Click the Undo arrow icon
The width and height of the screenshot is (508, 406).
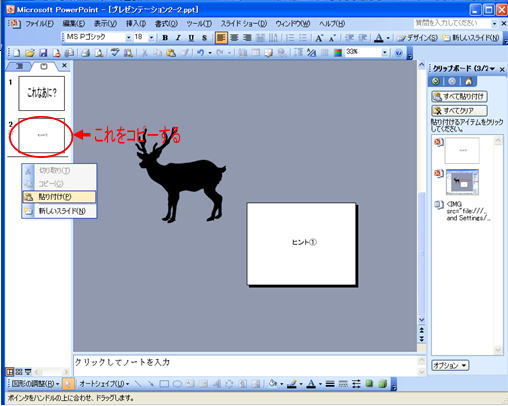click(x=200, y=53)
